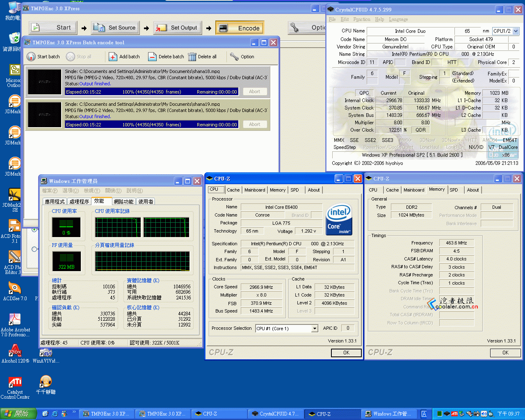The image size is (525, 420).
Task: Click the Intel Core inside logo in CPU-Z
Action: click(339, 219)
